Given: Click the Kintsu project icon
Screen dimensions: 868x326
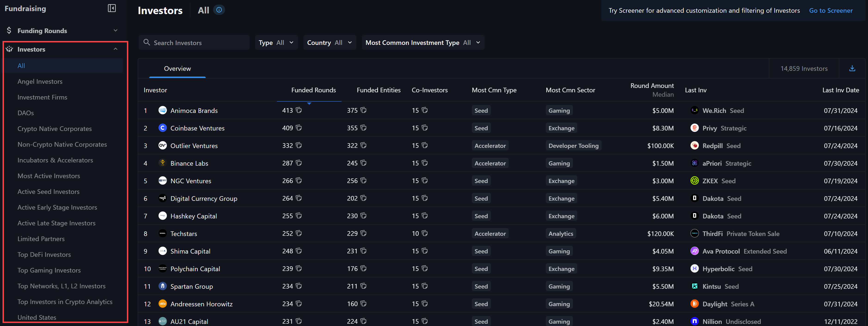Looking at the screenshot, I should click(694, 286).
